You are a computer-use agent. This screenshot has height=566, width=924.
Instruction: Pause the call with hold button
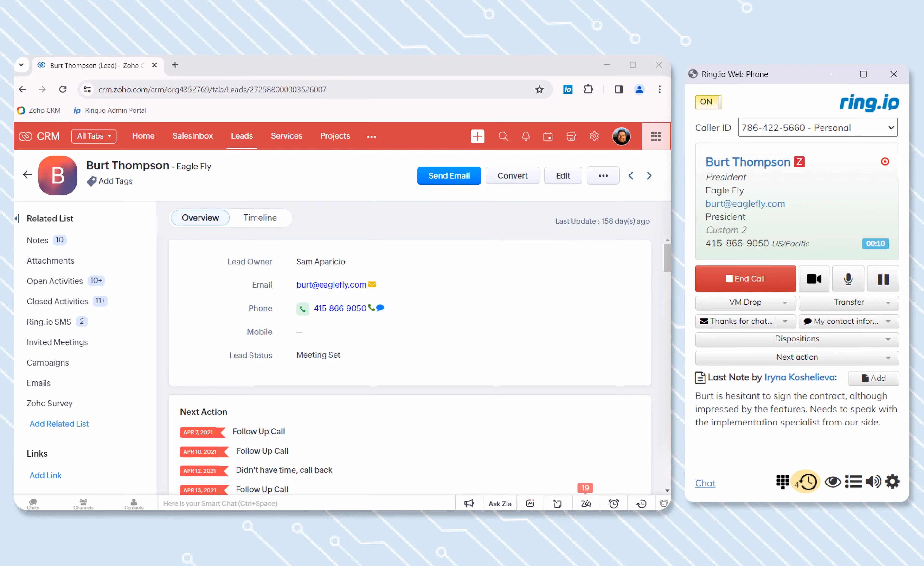[x=883, y=279]
